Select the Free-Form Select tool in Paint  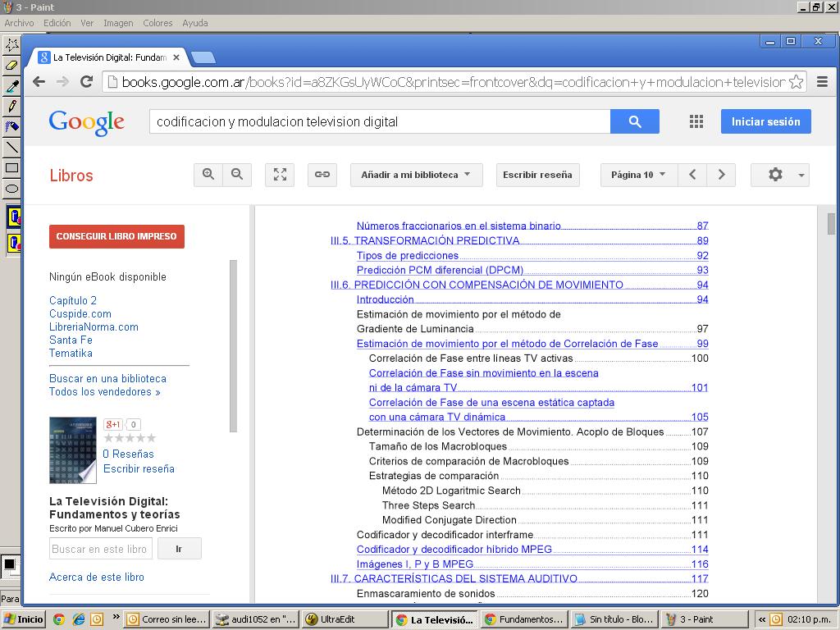(11, 44)
